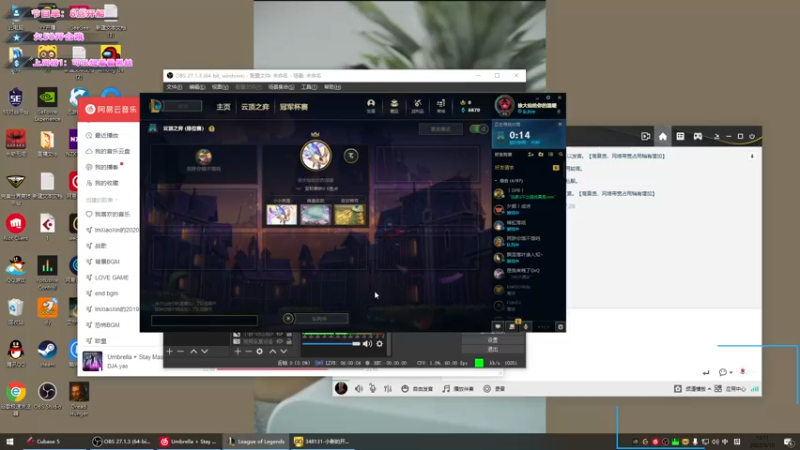This screenshot has width=800, height=450.
Task: Open OBS audio mixer gear settings
Action: tap(380, 344)
